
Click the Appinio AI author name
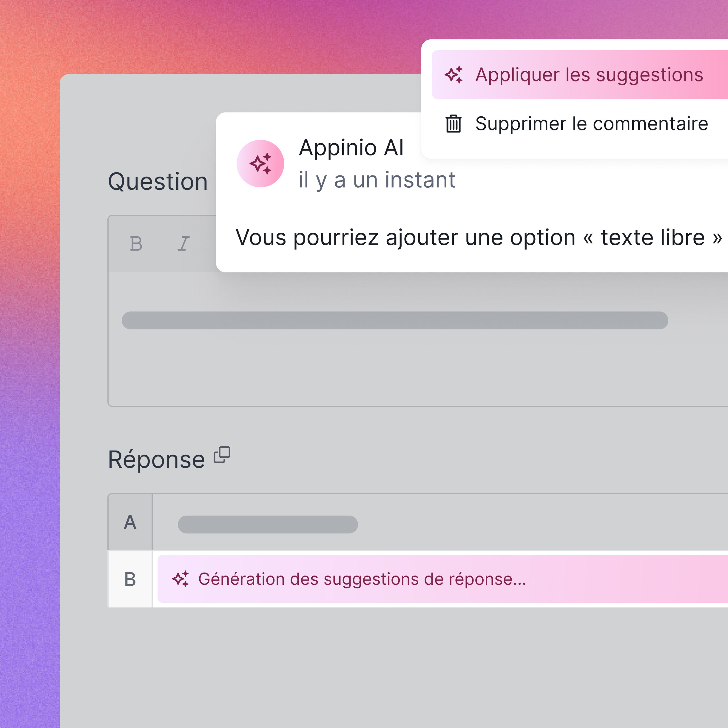click(351, 147)
